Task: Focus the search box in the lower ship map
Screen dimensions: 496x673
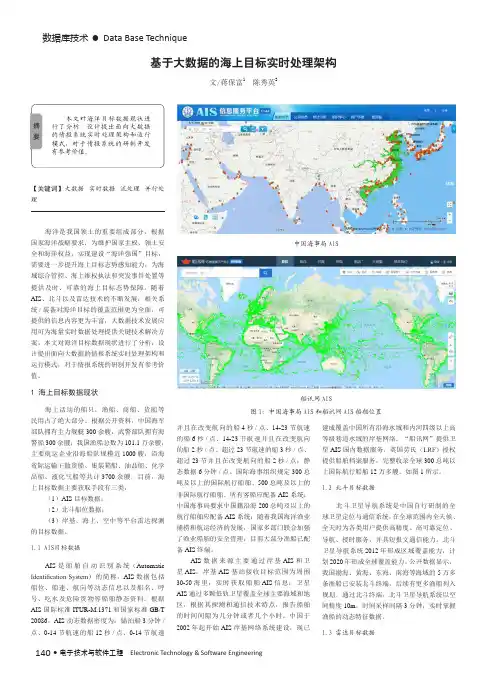Action: tap(220, 273)
